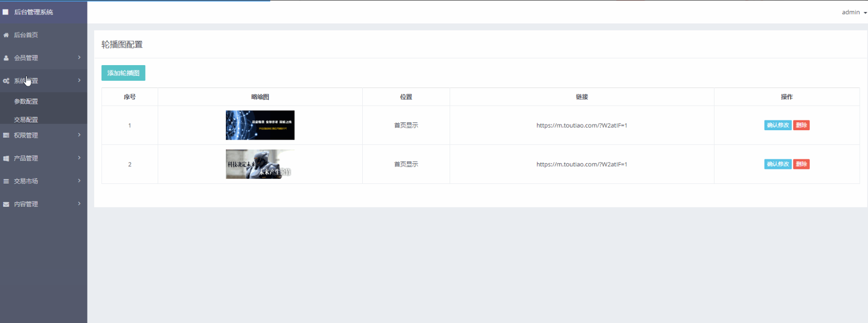Screen dimensions: 868x323
Task: Click the blue globe thumbnail in row 1
Action: pyautogui.click(x=260, y=125)
